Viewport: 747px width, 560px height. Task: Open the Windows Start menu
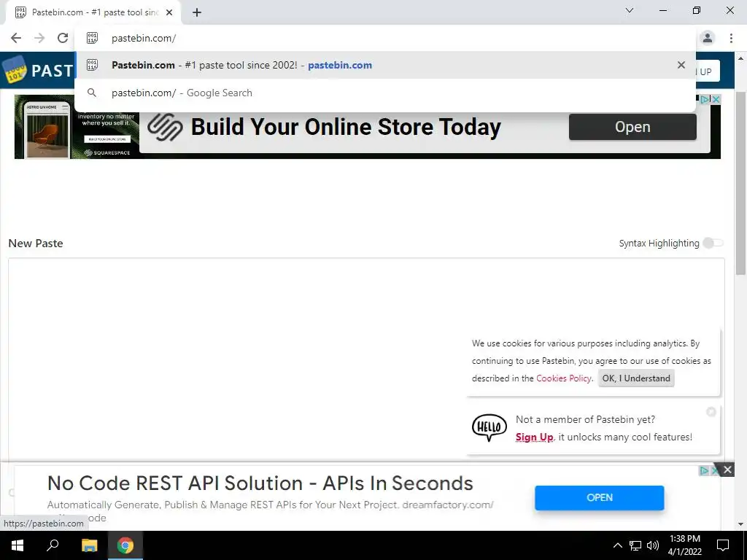click(18, 545)
